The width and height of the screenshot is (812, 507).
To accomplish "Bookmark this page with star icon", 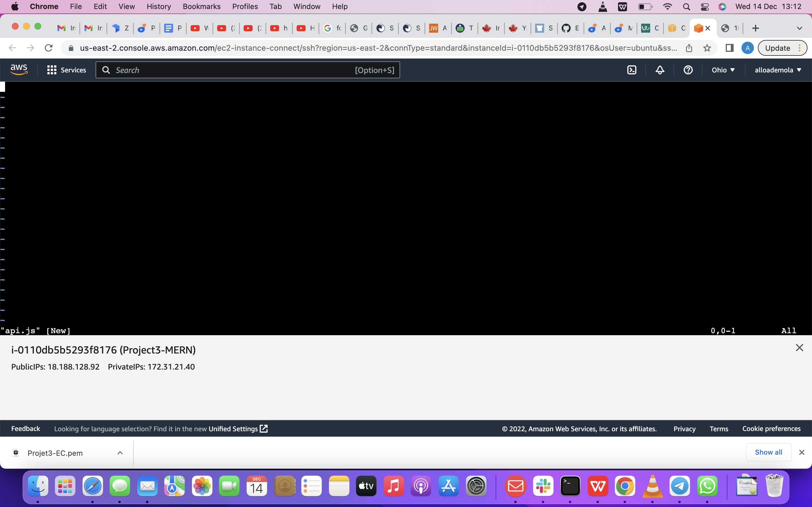I will [x=707, y=48].
